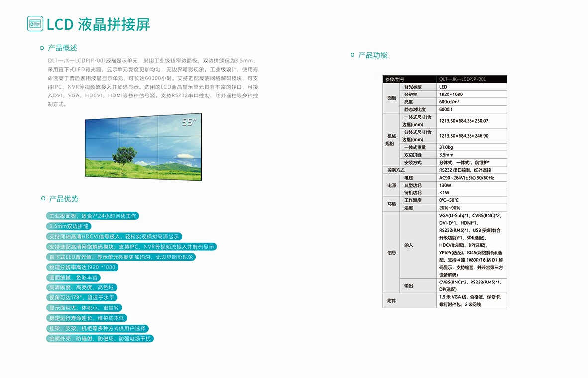Click the '亮度' table cell

click(x=419, y=102)
